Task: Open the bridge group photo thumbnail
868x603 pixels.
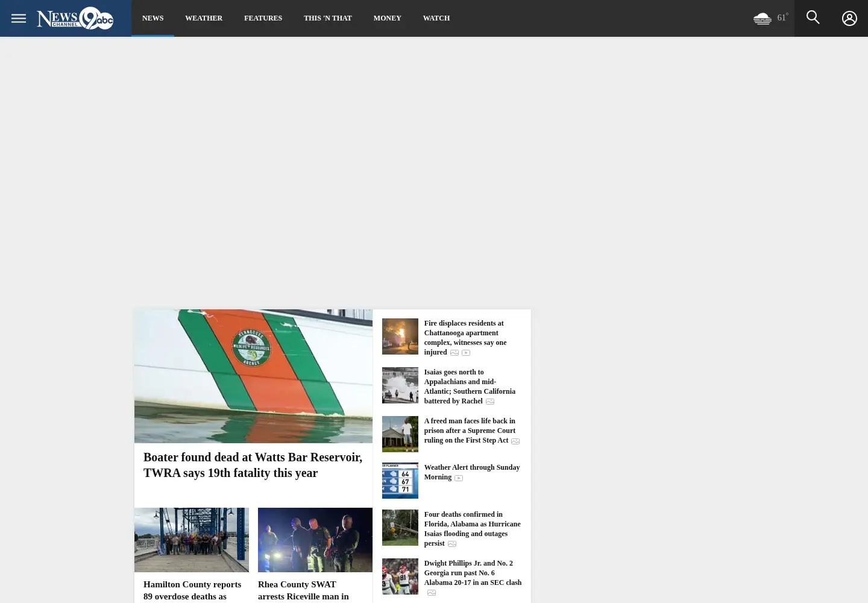Action: tap(192, 540)
